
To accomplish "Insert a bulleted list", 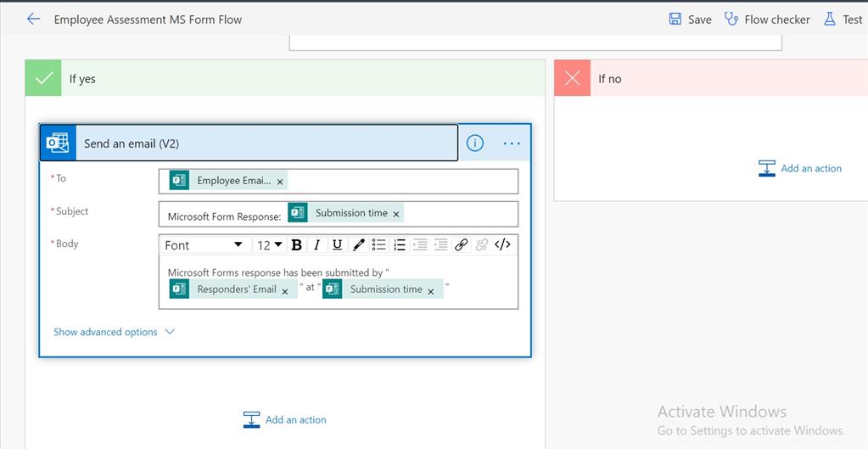I will (378, 244).
